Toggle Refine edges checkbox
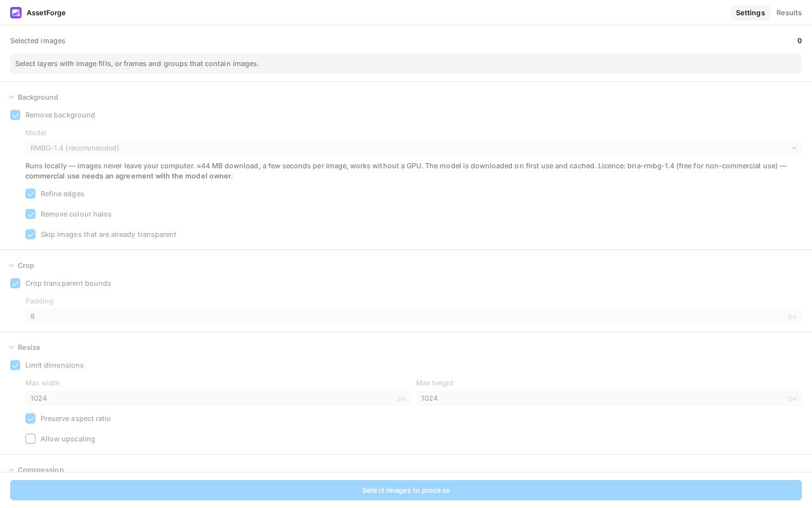The image size is (812, 508). (30, 194)
